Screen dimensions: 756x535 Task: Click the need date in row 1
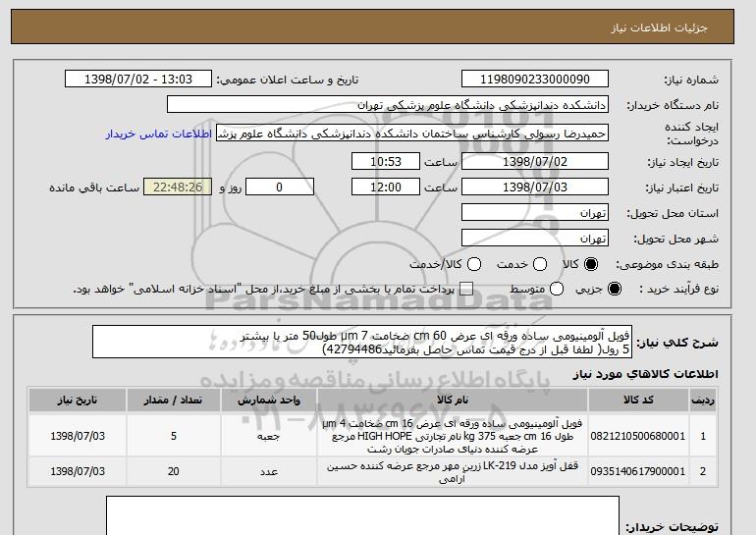[x=78, y=436]
